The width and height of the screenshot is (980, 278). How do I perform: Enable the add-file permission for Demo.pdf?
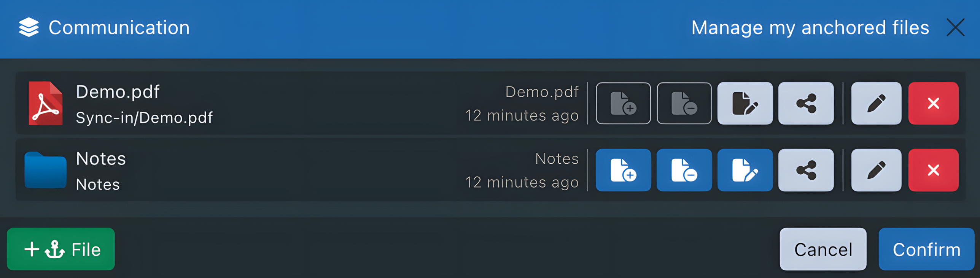coord(623,103)
